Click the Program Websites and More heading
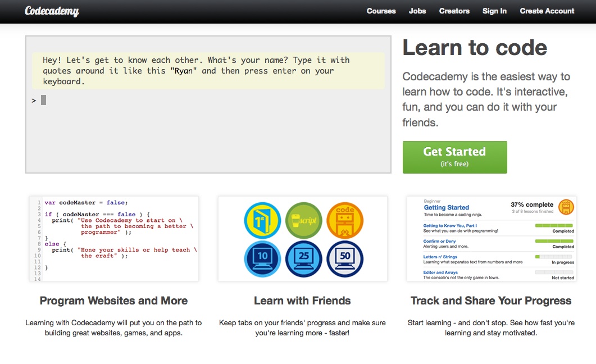596x364 pixels. [x=113, y=301]
